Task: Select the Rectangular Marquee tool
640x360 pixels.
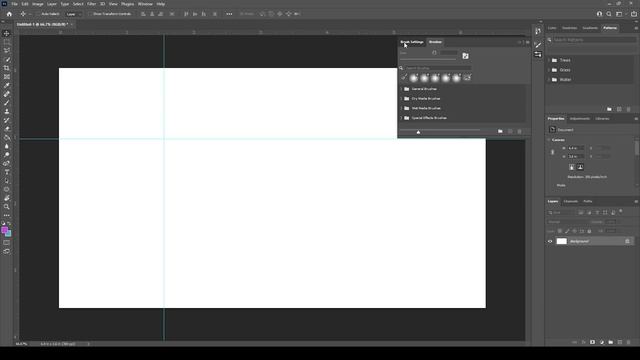Action: tap(7, 42)
